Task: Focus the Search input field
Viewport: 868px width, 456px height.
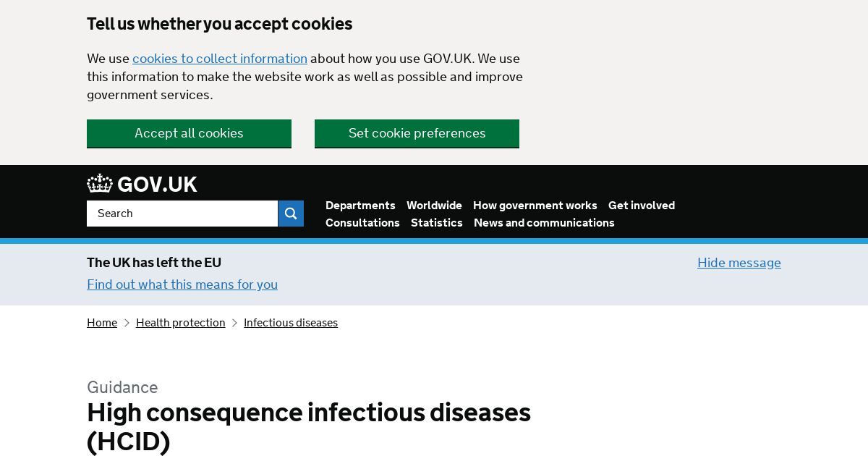Action: [x=182, y=214]
